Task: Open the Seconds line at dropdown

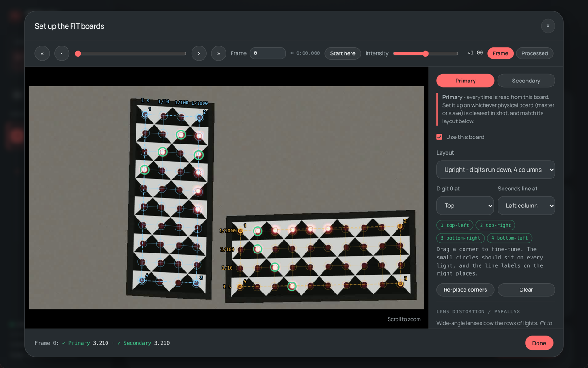Action: (526, 206)
